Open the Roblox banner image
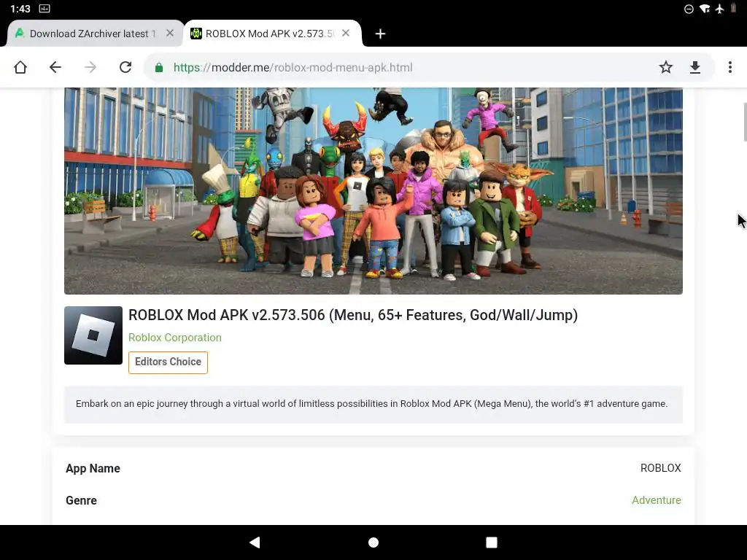 [373, 191]
